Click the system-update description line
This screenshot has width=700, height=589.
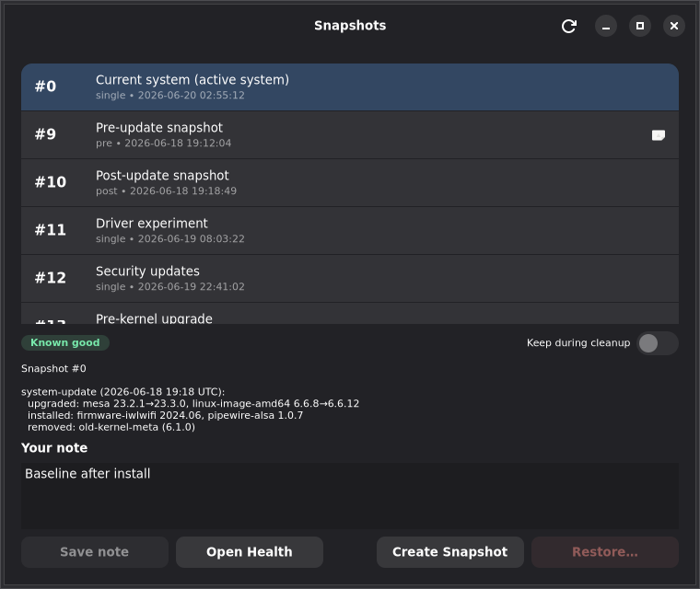[x=123, y=392]
